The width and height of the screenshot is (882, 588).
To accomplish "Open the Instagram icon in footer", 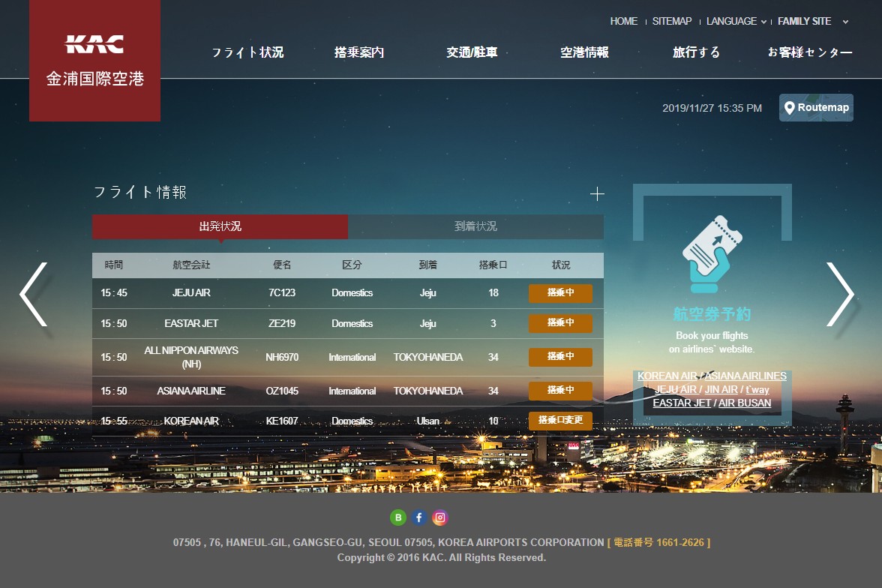I will (439, 517).
